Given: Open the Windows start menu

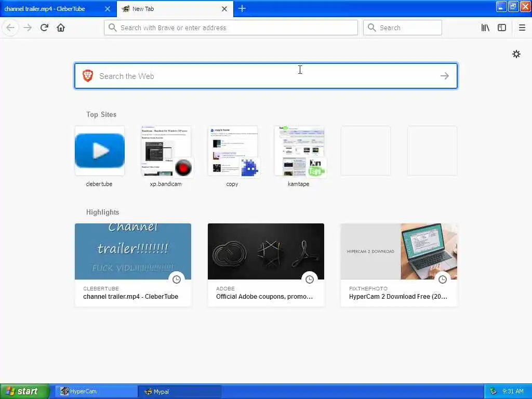Looking at the screenshot, I should tap(25, 391).
